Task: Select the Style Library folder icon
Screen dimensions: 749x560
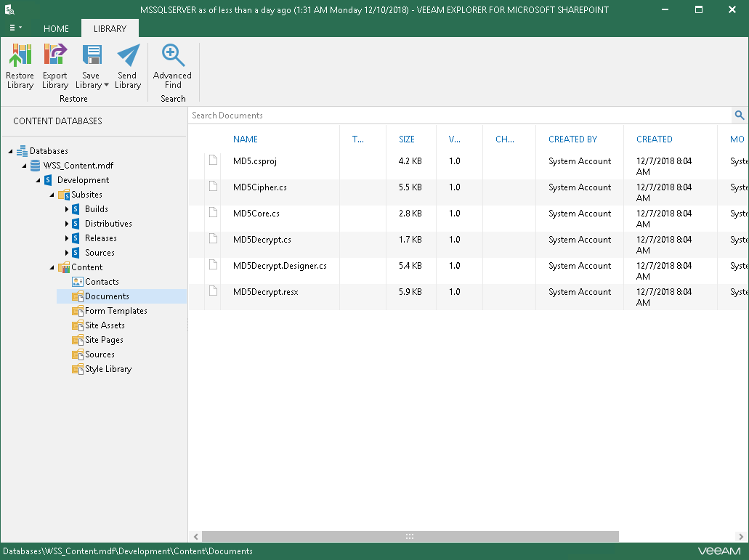Action: [x=78, y=369]
